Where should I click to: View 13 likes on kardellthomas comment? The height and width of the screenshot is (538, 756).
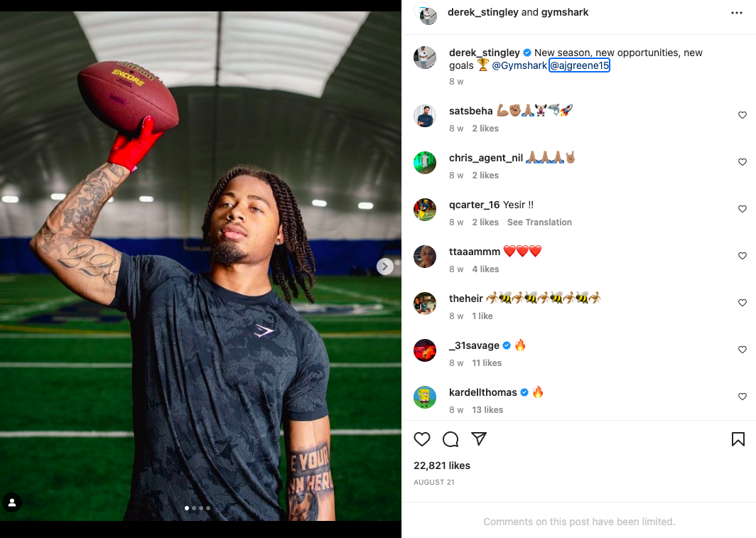click(487, 410)
